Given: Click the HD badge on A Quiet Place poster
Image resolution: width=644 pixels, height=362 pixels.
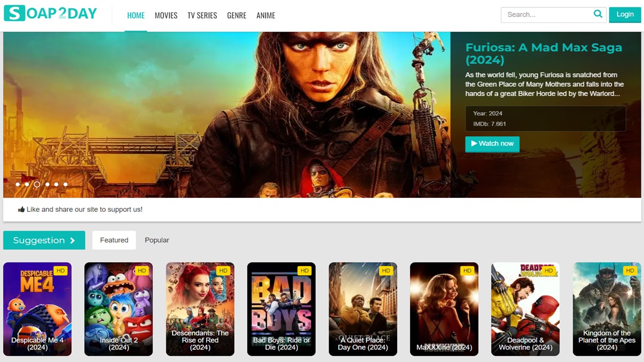Looking at the screenshot, I should coord(386,271).
